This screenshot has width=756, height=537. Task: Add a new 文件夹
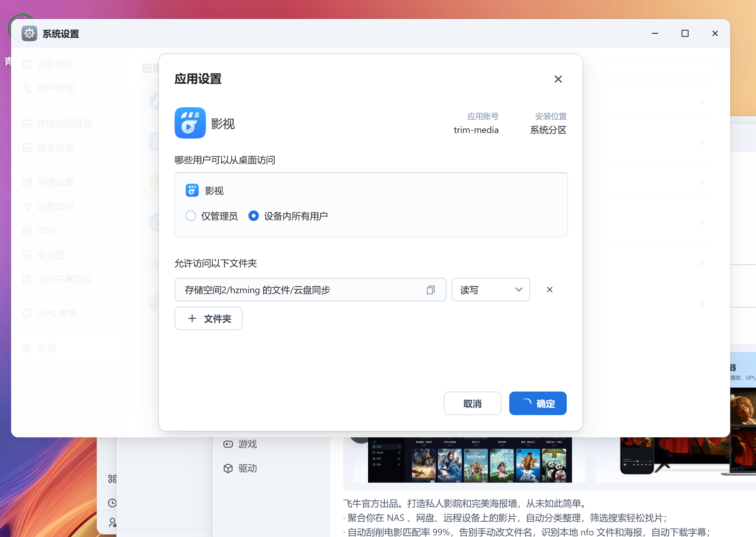208,318
